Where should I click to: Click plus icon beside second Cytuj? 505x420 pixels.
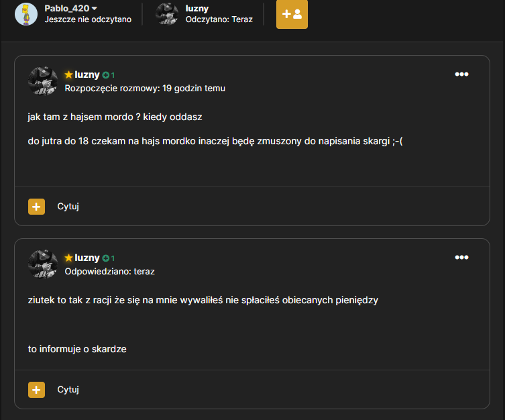pyautogui.click(x=36, y=390)
